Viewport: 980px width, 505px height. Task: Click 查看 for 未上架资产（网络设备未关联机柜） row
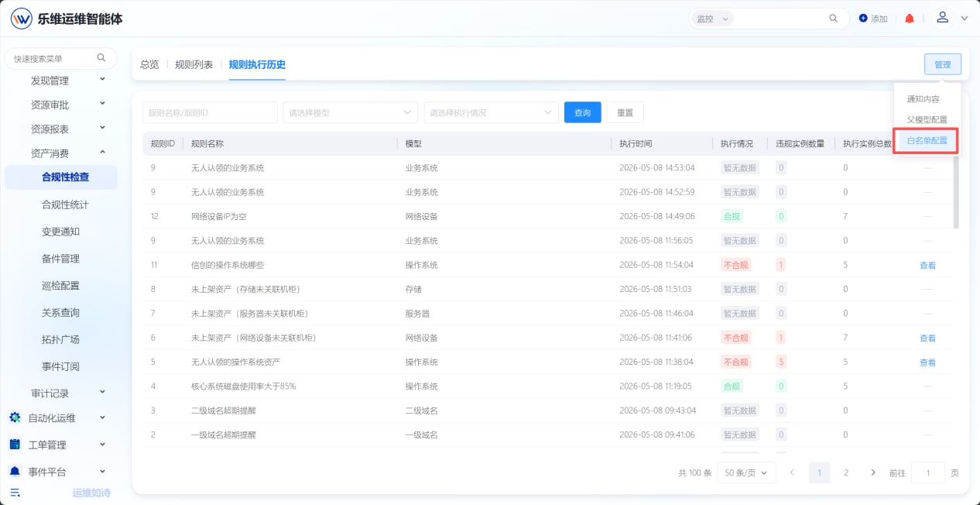pos(927,338)
